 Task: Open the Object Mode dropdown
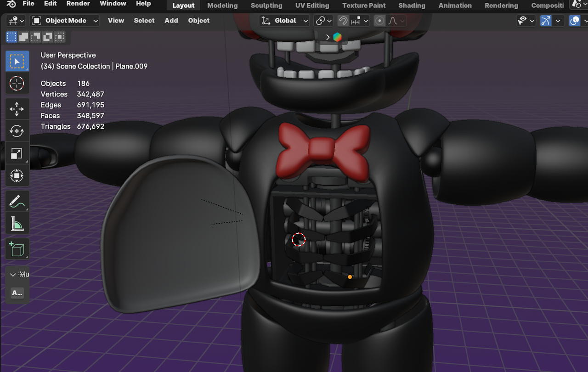[65, 21]
